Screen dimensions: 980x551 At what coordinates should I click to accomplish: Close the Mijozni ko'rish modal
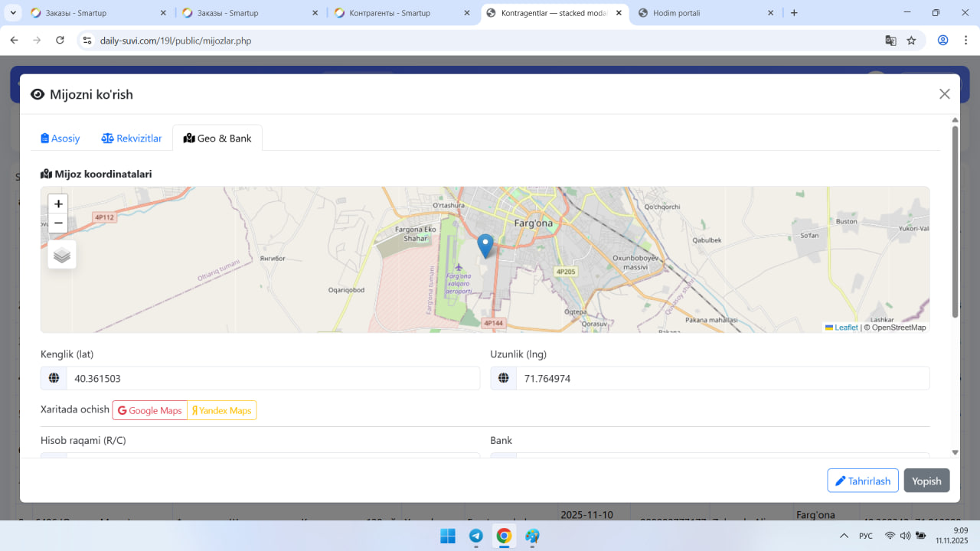[944, 94]
